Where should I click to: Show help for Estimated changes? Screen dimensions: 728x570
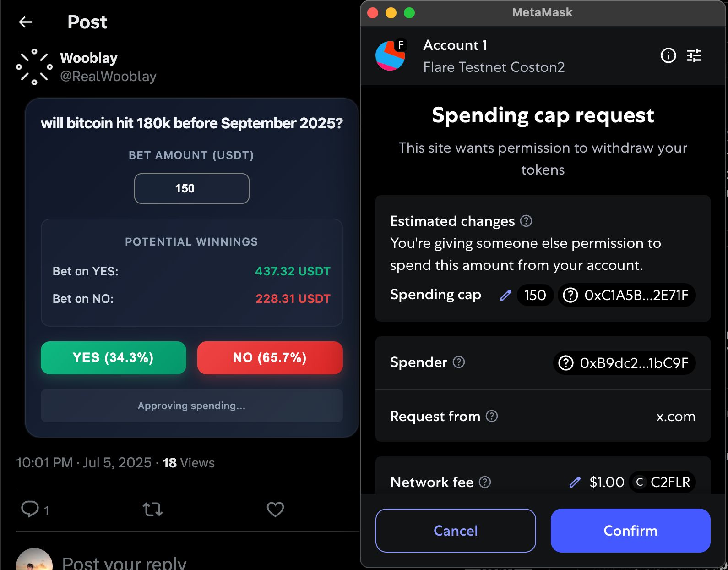click(526, 221)
